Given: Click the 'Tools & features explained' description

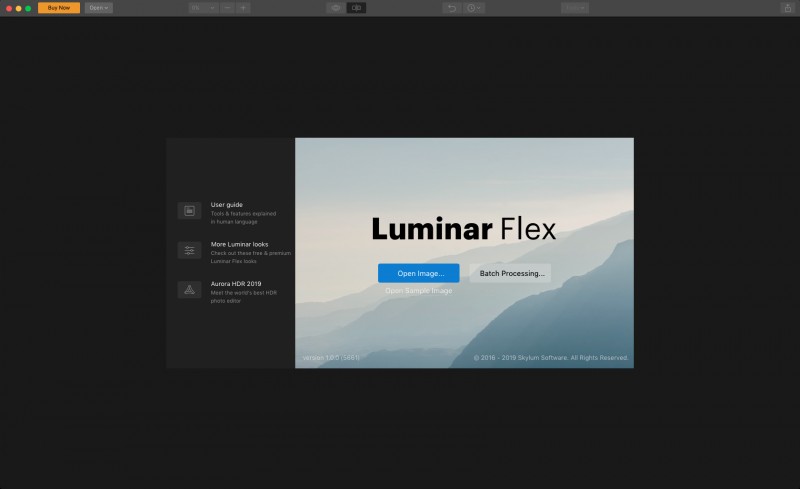Looking at the screenshot, I should [243, 214].
